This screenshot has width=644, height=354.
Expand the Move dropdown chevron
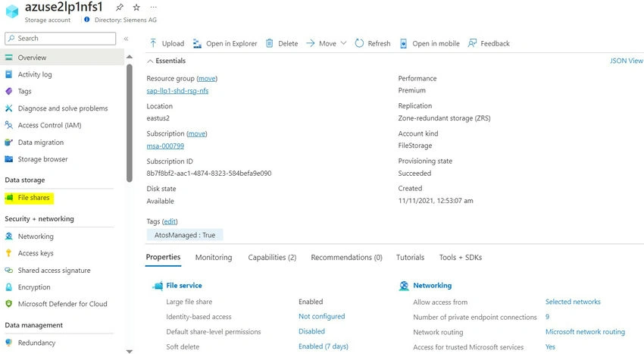coord(344,43)
